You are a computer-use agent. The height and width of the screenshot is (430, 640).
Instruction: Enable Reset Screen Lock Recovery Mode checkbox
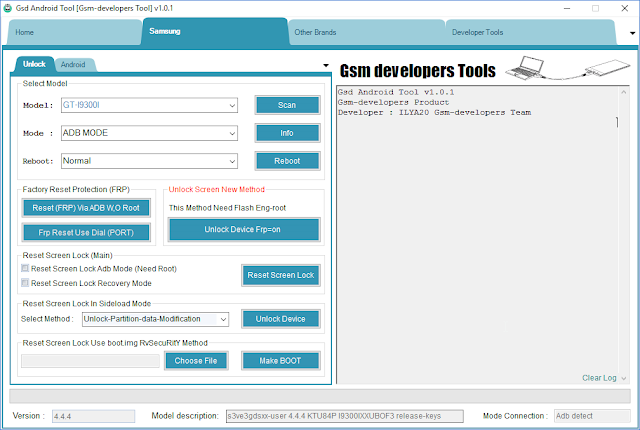25,283
